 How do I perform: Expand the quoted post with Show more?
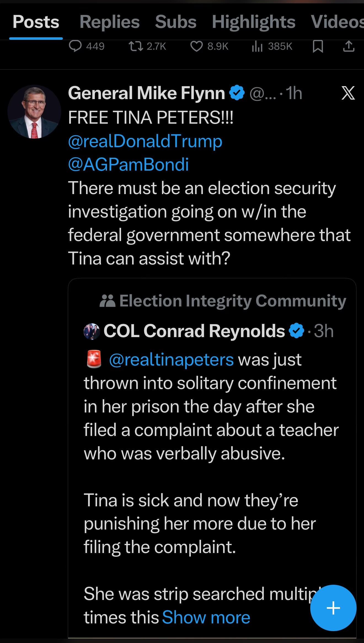click(x=206, y=617)
